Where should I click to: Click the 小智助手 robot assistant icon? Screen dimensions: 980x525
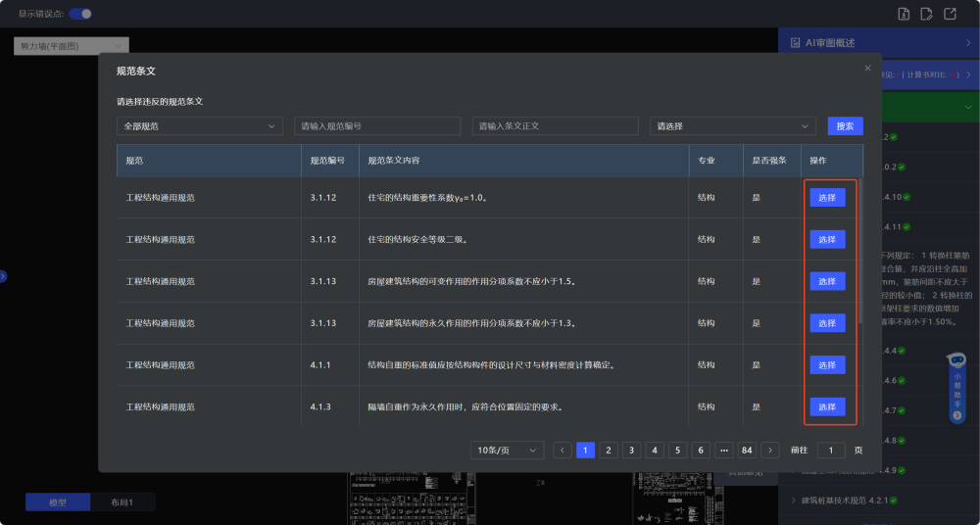[956, 389]
